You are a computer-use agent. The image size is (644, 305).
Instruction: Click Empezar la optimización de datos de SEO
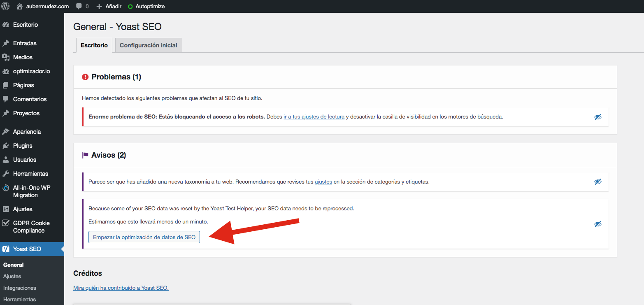(144, 237)
